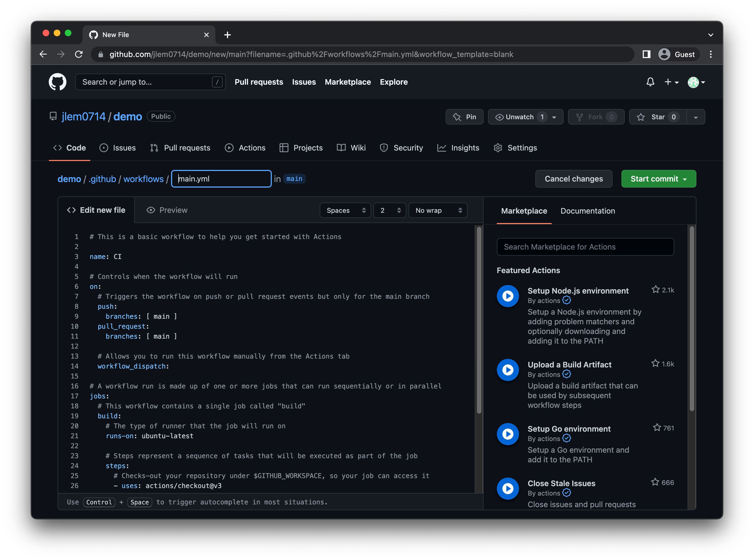Image resolution: width=754 pixels, height=560 pixels.
Task: Click the GitHub Octocat home icon
Action: (x=57, y=82)
